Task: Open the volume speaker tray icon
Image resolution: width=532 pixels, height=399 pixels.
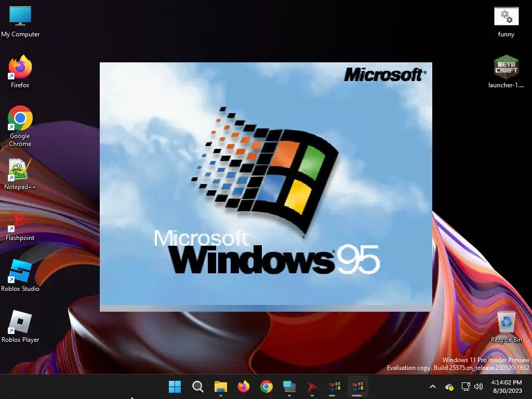Action: pyautogui.click(x=478, y=387)
